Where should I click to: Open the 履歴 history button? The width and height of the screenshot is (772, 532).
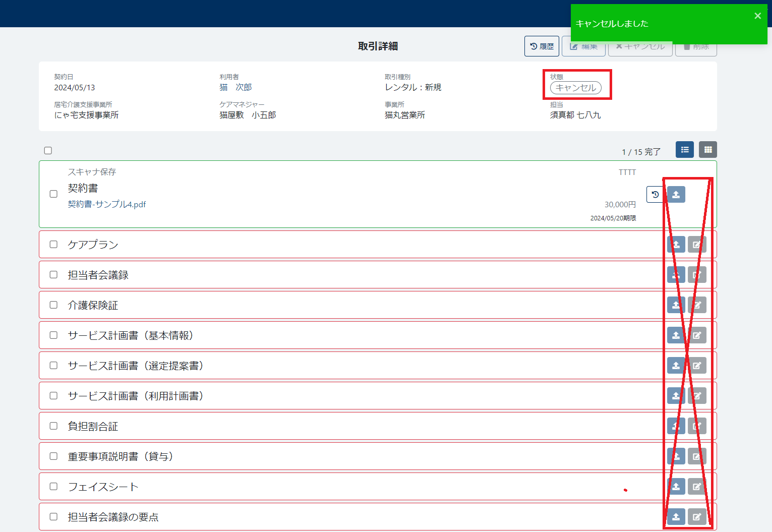click(542, 46)
